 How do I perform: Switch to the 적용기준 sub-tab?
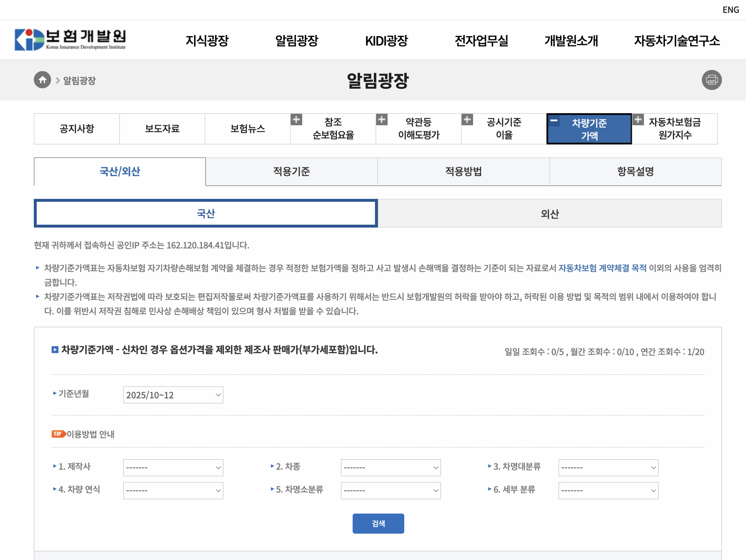coord(291,171)
